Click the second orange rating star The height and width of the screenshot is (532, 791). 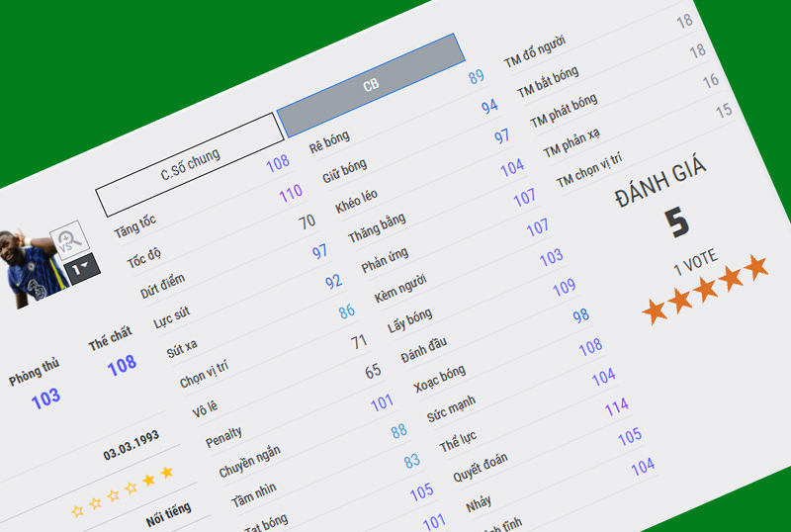[681, 301]
